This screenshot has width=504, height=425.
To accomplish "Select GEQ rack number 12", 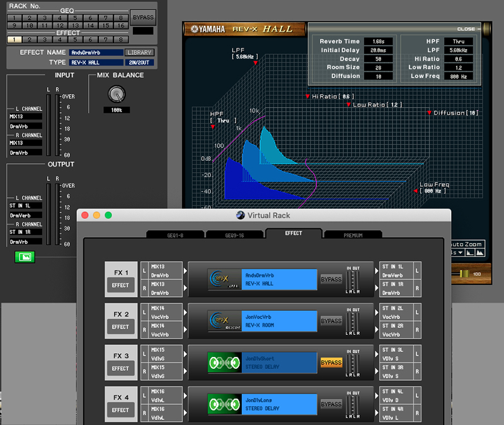I will tap(60, 25).
